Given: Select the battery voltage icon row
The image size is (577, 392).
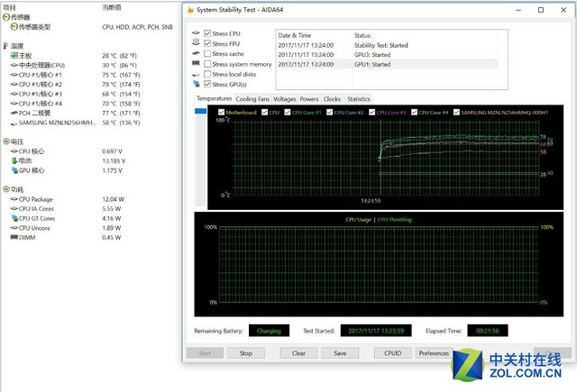Looking at the screenshot, I should (14, 160).
